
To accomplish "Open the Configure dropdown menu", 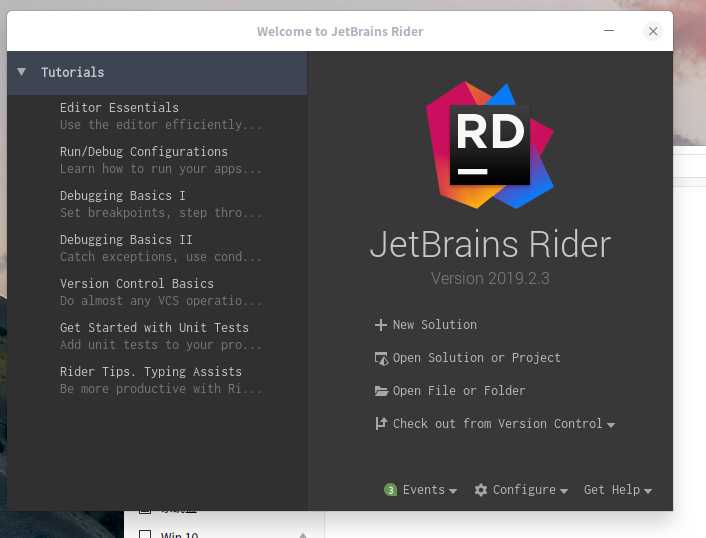I will click(521, 490).
